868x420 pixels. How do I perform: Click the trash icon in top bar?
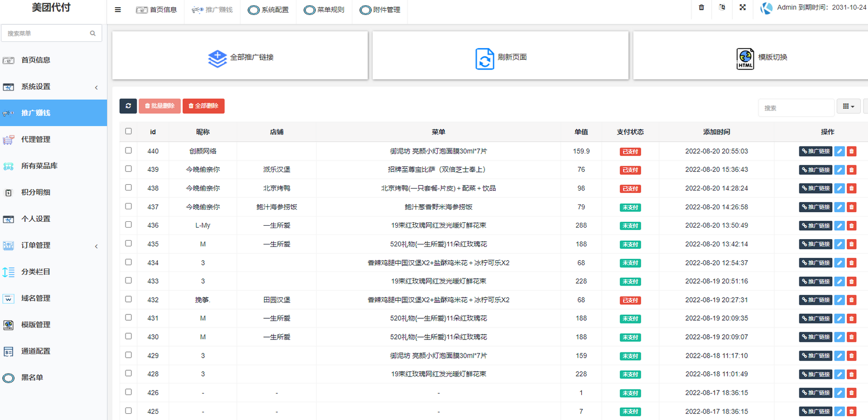(x=701, y=7)
